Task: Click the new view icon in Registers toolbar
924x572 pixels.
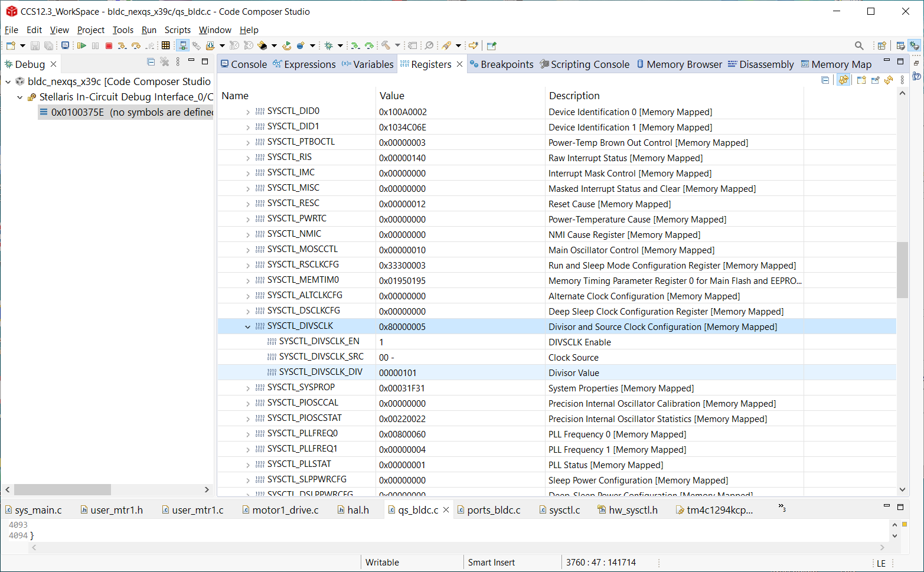Action: (x=861, y=80)
